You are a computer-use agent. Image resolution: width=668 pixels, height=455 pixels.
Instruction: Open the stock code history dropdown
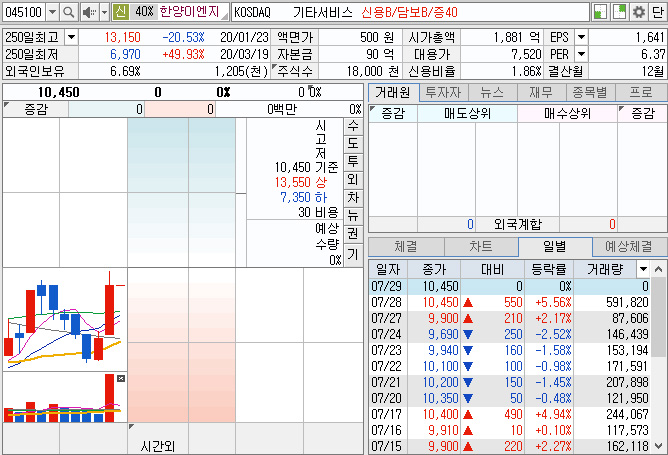coord(52,12)
